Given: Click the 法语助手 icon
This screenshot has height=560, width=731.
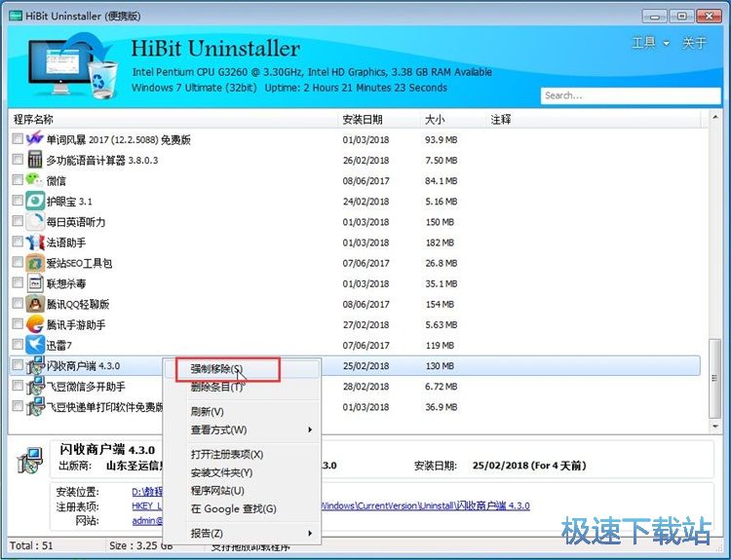Looking at the screenshot, I should coord(35,243).
